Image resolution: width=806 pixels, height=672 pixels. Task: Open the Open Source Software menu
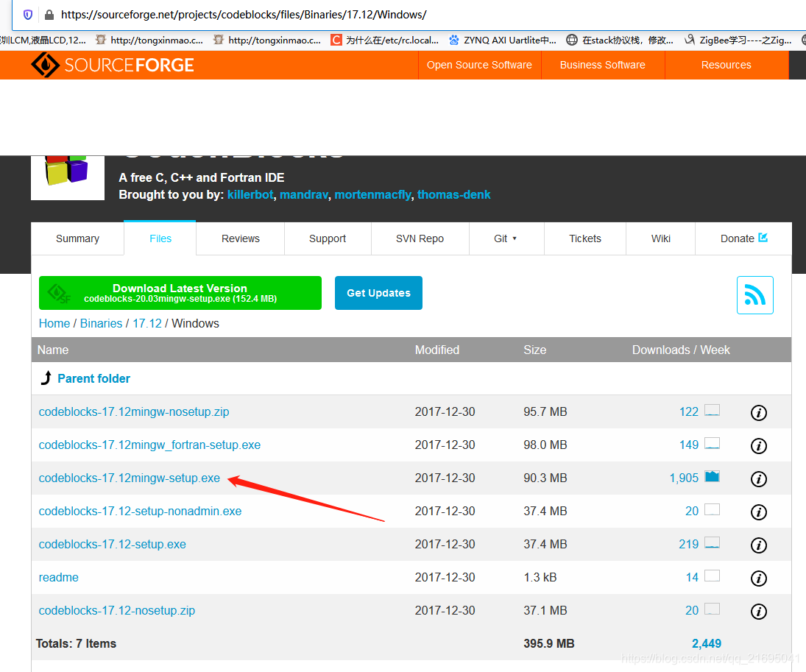click(480, 65)
